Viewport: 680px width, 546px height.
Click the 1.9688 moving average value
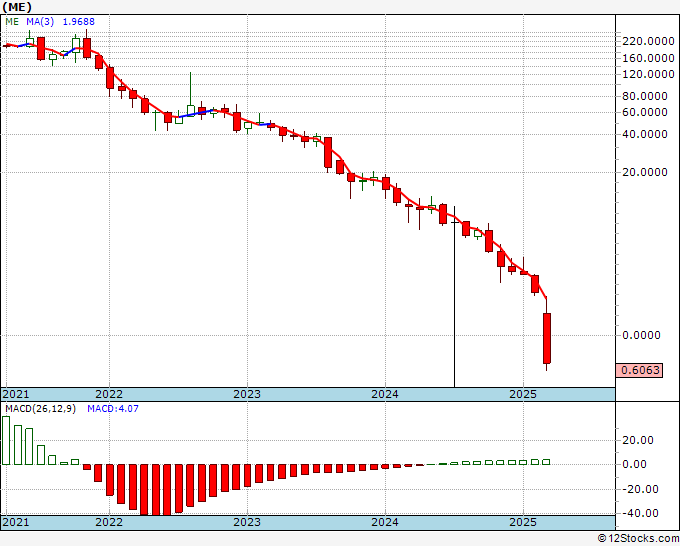(x=78, y=22)
